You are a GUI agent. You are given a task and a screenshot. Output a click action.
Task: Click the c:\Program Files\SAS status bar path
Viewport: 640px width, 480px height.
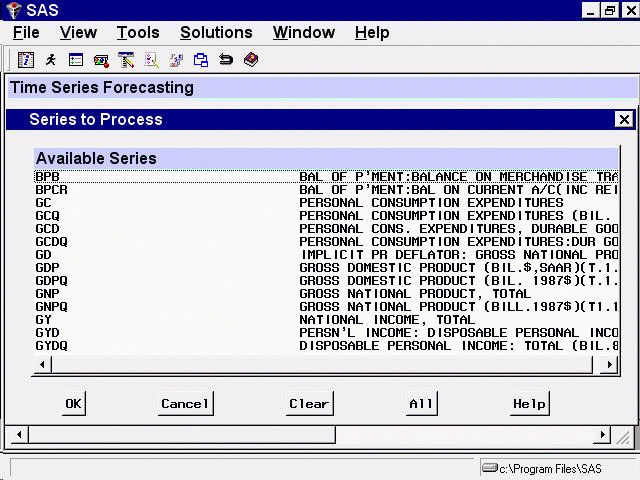(x=550, y=469)
